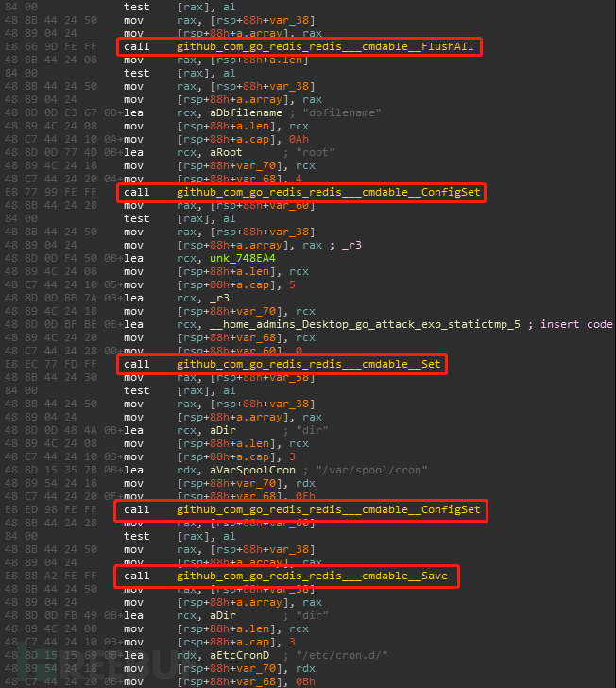This screenshot has height=688, width=616.
Task: Click opcode bytes E8 EC 77 FD FF
Action: (x=51, y=364)
